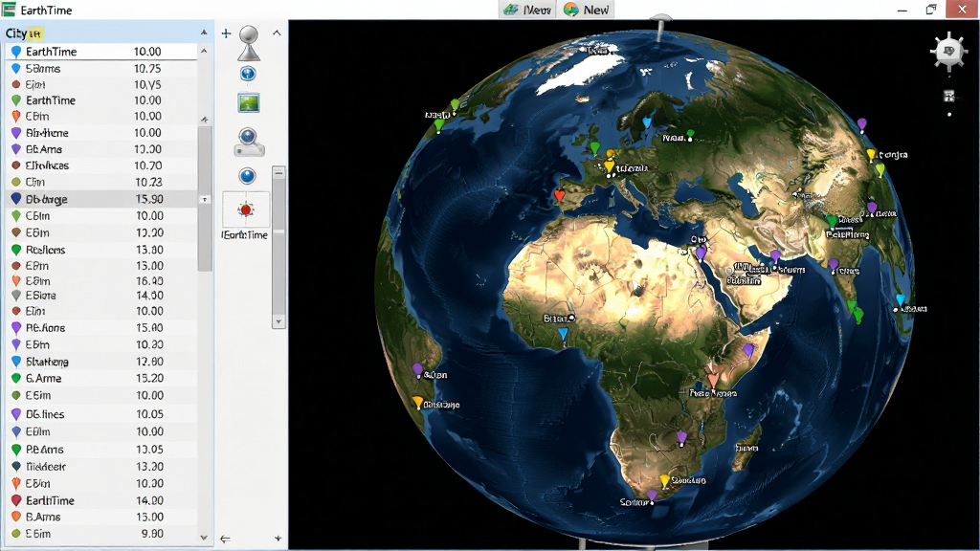Click the blue lens over gray base icon

pyautogui.click(x=249, y=142)
